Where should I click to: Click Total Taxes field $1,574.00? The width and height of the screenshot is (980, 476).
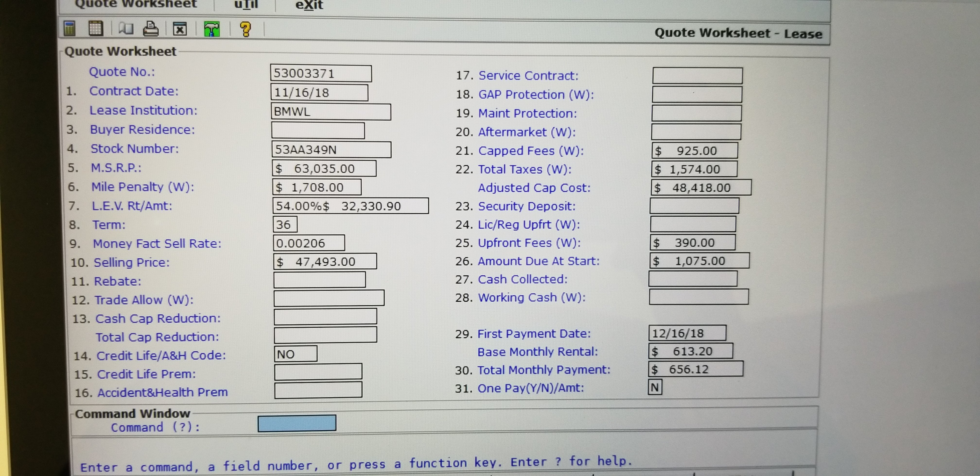(x=694, y=169)
